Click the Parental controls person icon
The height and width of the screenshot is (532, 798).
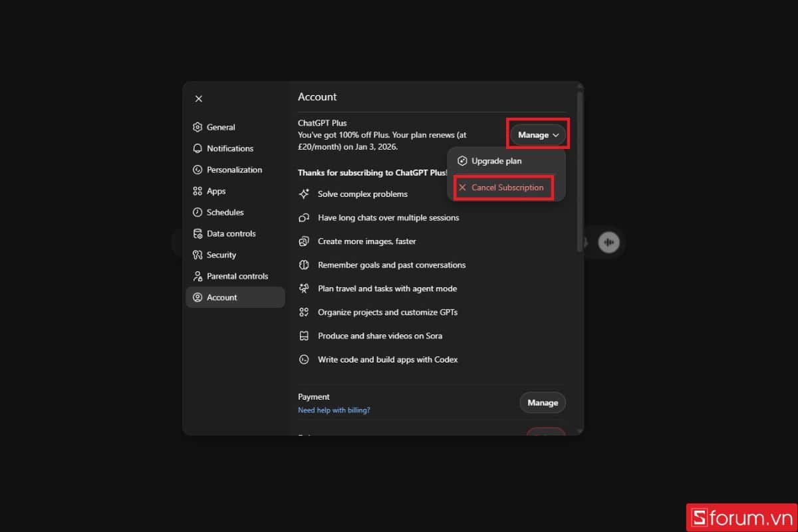(x=198, y=276)
